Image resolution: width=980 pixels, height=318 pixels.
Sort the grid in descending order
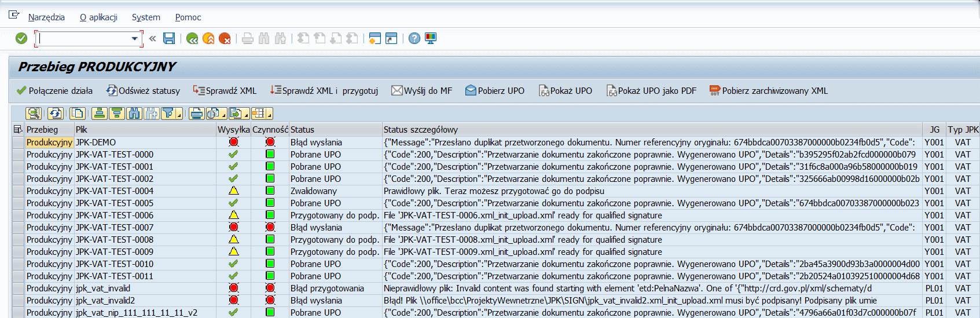pyautogui.click(x=117, y=113)
